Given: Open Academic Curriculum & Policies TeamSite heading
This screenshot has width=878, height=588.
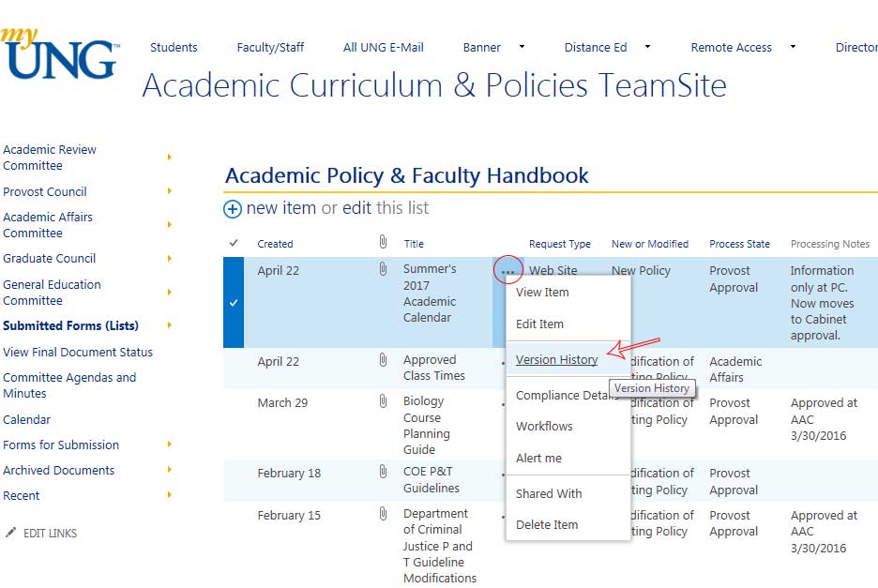Looking at the screenshot, I should pos(434,85).
